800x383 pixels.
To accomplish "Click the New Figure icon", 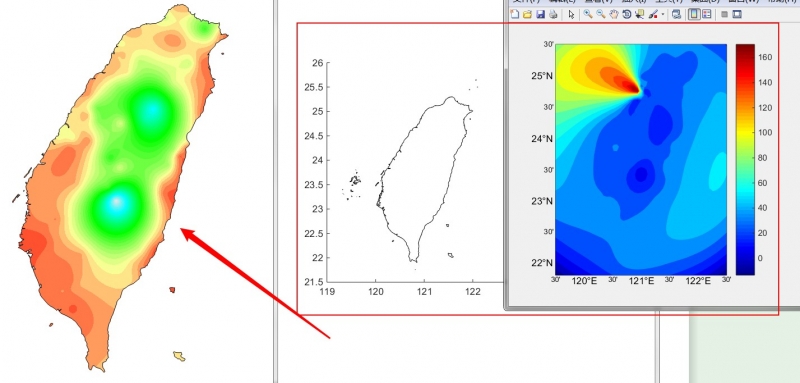I will pyautogui.click(x=515, y=14).
